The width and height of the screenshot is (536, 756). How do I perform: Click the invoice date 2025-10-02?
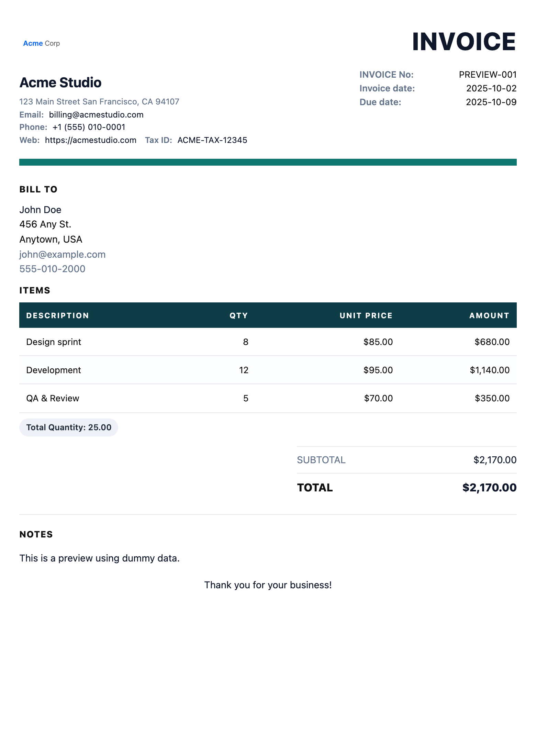click(491, 88)
